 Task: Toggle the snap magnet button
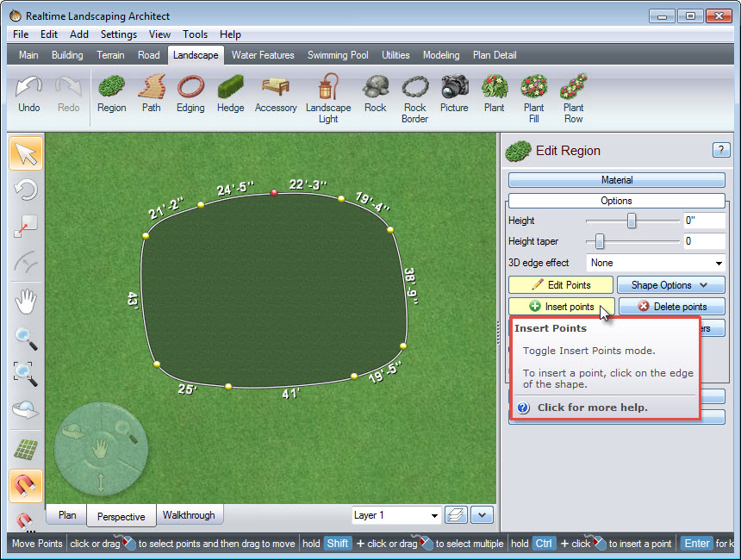point(26,486)
